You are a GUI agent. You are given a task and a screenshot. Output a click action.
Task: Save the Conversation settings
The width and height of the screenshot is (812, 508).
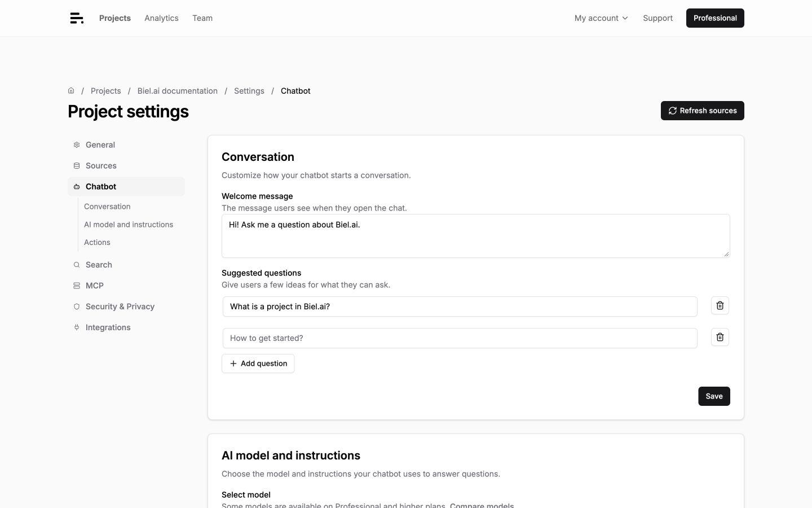714,396
